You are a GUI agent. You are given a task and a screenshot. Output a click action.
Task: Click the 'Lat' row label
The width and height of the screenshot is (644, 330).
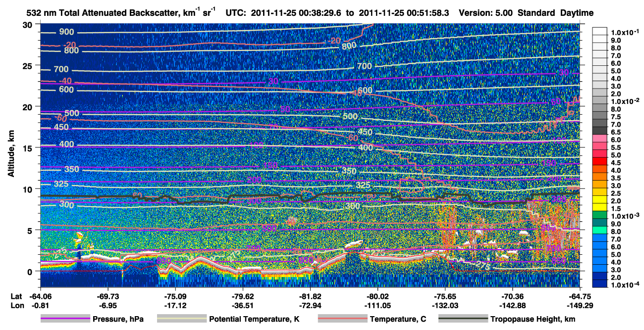[17, 296]
